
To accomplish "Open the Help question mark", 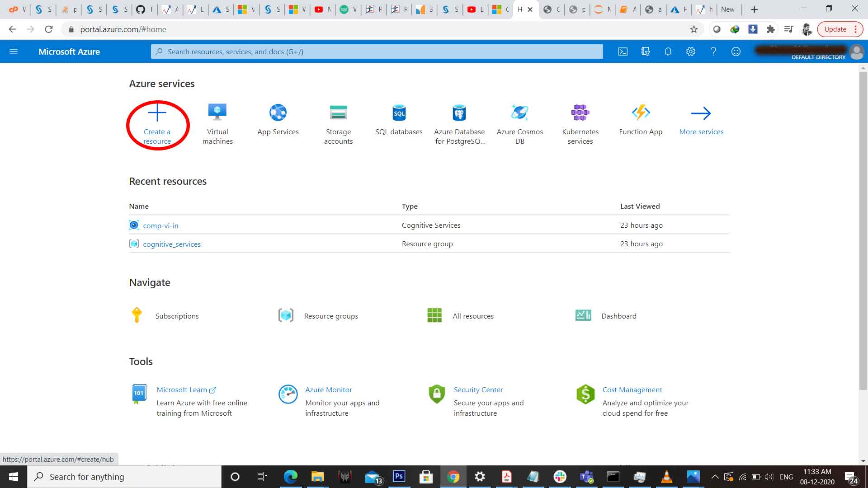I will point(713,52).
